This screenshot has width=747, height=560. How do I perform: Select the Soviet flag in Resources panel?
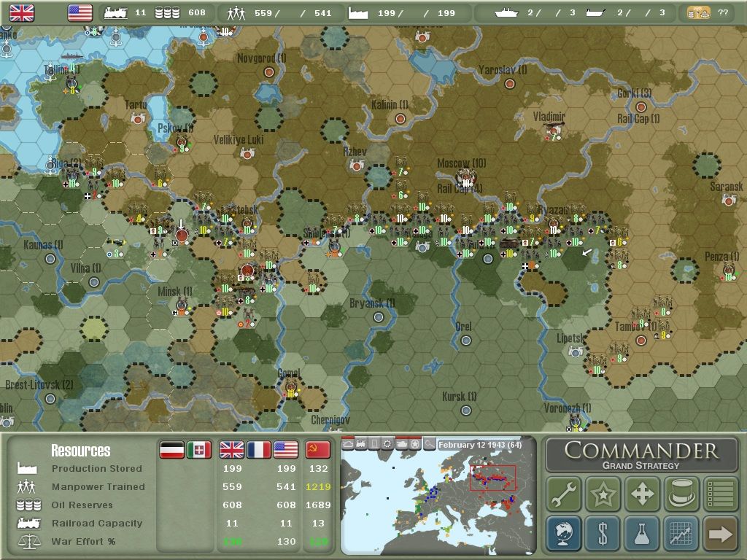tap(318, 449)
